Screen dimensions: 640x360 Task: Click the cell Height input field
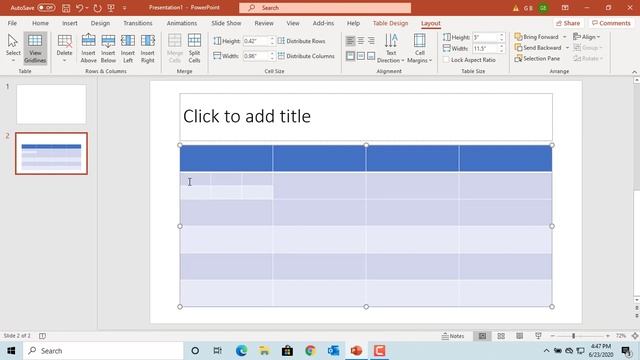256,41
